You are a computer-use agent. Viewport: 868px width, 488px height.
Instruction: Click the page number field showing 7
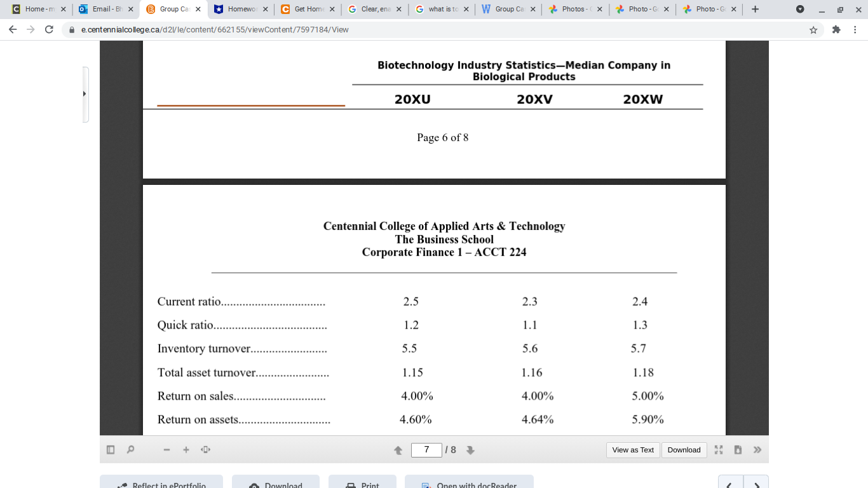click(426, 450)
